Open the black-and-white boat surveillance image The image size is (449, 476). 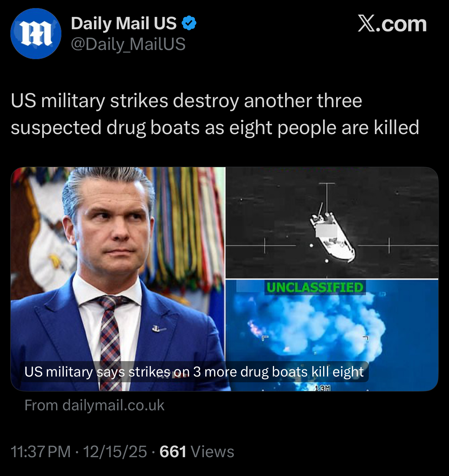[332, 222]
